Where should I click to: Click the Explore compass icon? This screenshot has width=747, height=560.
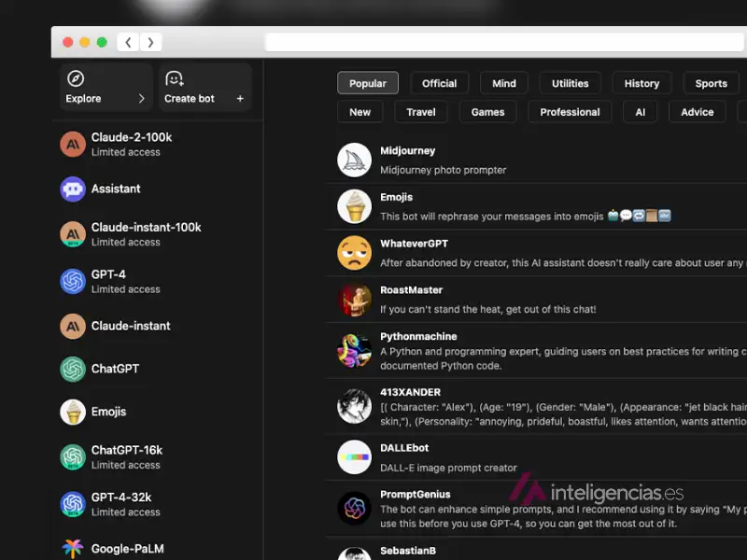click(x=76, y=78)
